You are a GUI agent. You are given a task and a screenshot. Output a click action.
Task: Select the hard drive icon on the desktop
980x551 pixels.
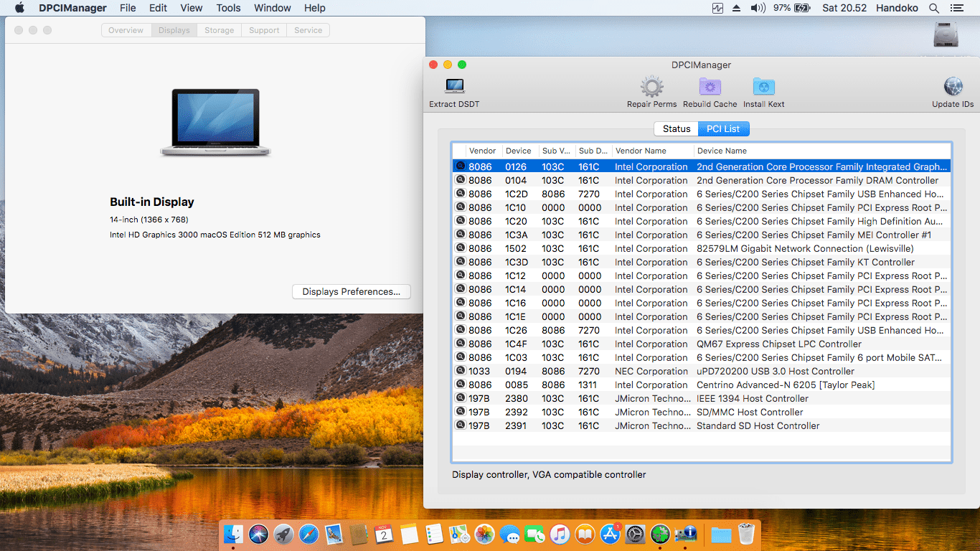coord(946,35)
